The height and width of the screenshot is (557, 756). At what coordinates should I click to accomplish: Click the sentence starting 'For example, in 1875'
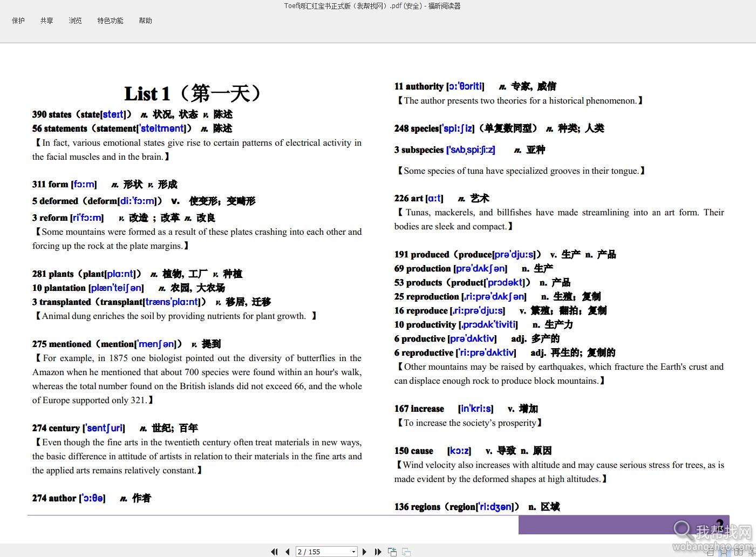(197, 379)
